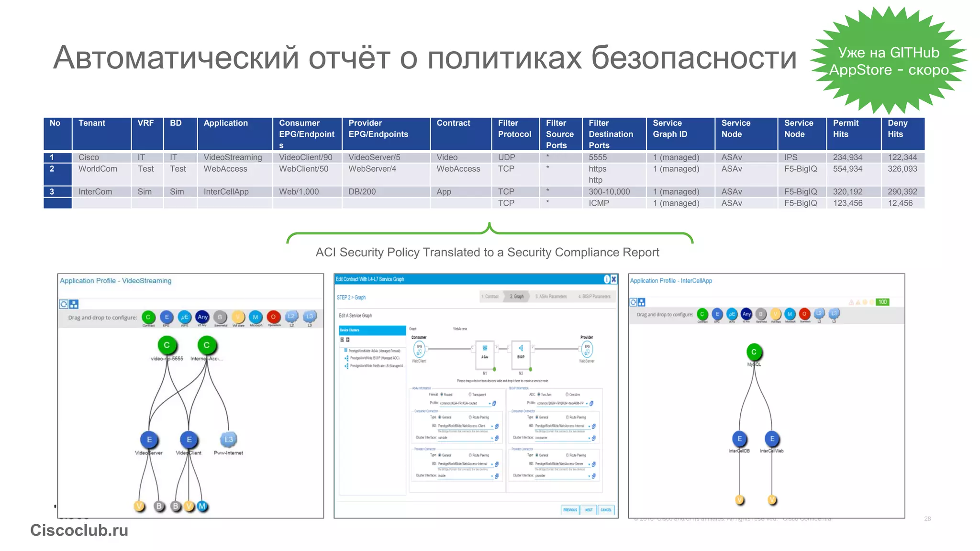980x551 pixels.
Task: Click info icon in Edit Contract dialog
Action: tap(607, 279)
